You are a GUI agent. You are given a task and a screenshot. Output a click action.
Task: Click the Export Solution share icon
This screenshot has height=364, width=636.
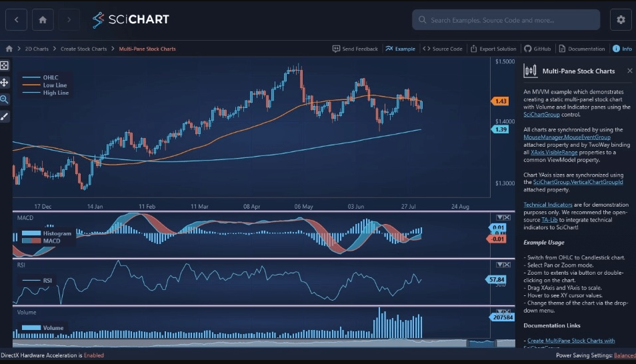pyautogui.click(x=473, y=49)
